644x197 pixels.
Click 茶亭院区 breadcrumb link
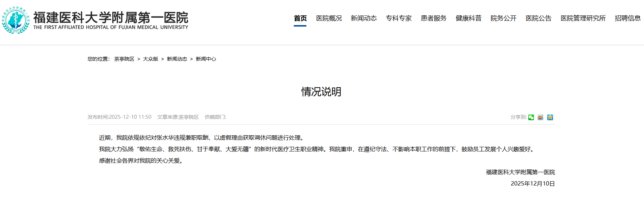tap(124, 59)
